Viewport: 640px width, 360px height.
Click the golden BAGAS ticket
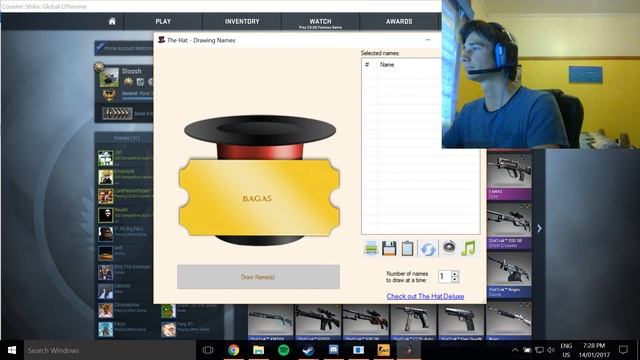click(259, 198)
